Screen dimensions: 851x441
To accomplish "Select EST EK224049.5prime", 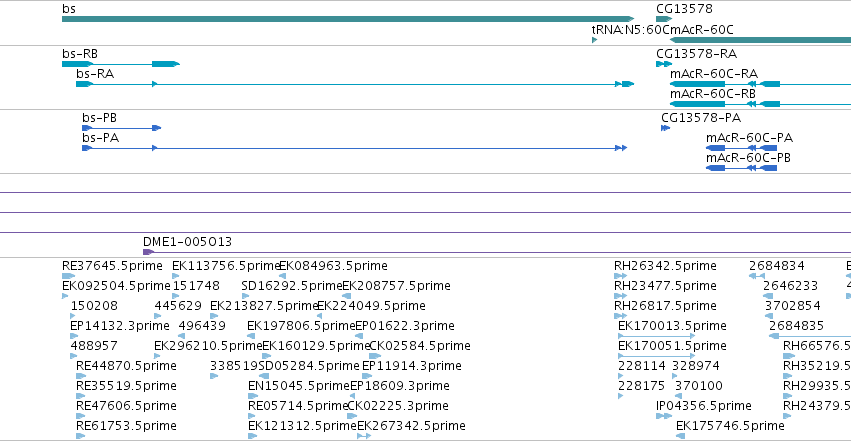I will tap(371, 306).
